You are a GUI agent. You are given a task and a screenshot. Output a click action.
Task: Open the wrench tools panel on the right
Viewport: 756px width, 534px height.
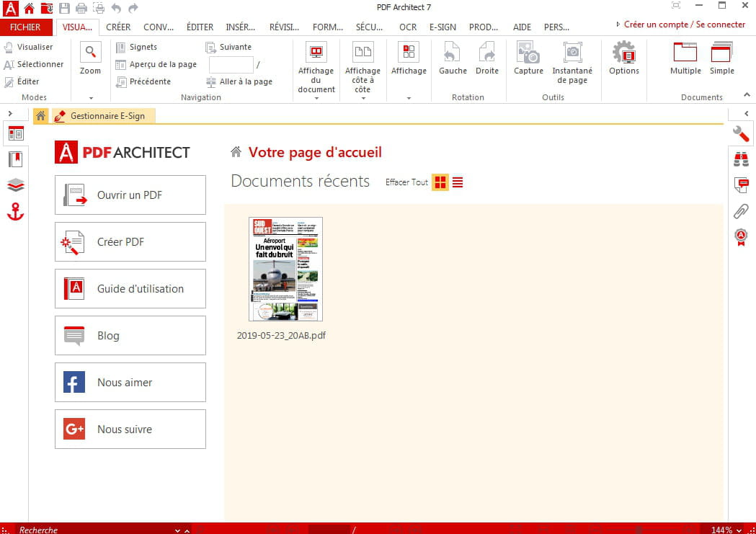741,133
